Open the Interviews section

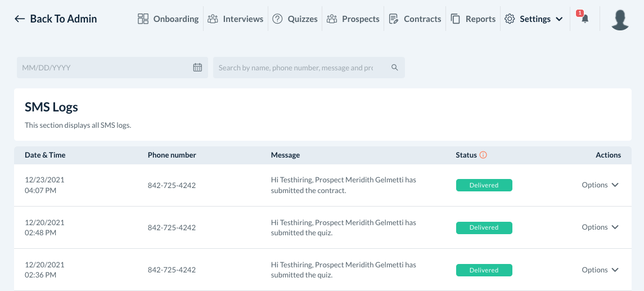tap(235, 19)
